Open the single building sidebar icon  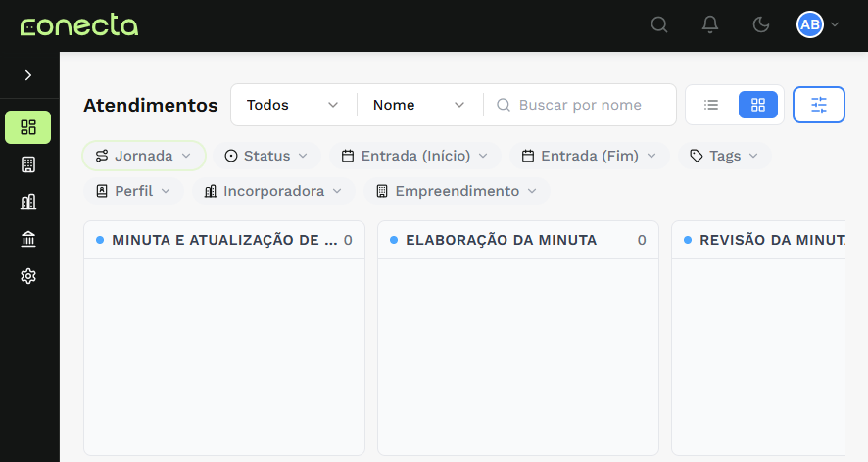(28, 164)
